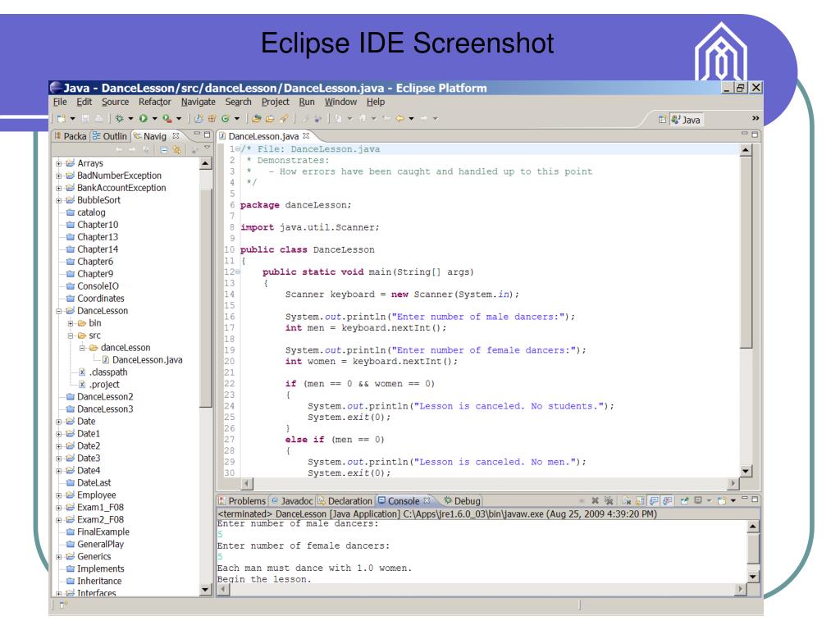Switch to the Javadoc tab
The height and width of the screenshot is (630, 840).
292,501
